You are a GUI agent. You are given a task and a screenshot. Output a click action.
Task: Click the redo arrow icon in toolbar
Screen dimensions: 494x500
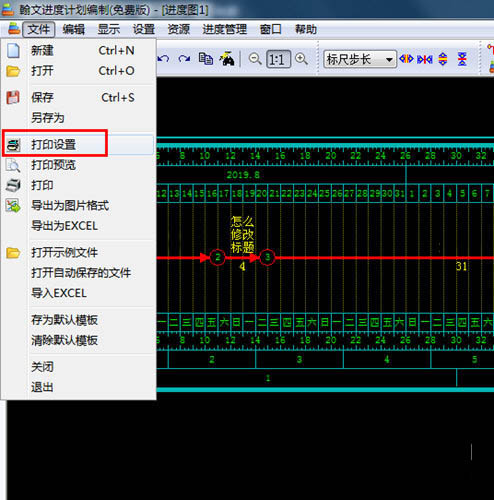click(184, 59)
